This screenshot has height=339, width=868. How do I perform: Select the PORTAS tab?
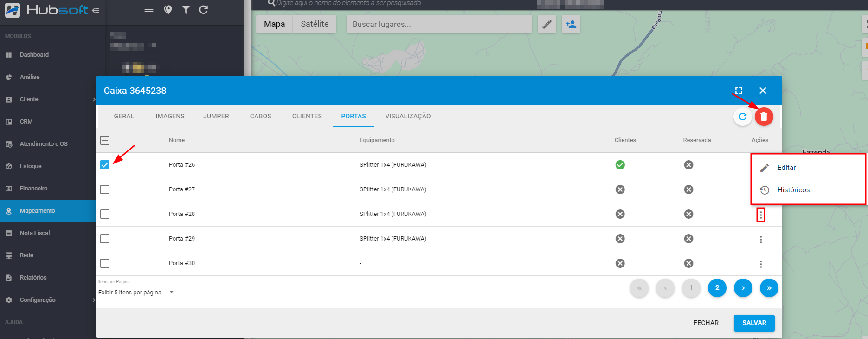click(x=354, y=117)
